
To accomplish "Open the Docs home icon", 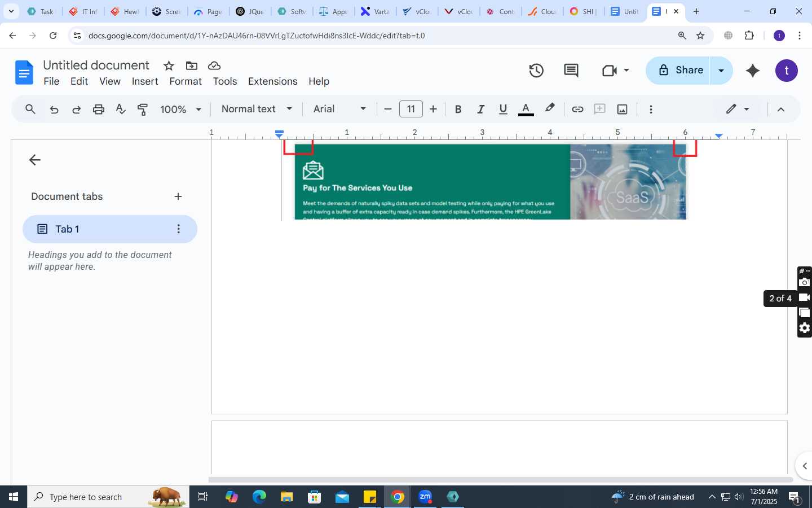I will 24,72.
